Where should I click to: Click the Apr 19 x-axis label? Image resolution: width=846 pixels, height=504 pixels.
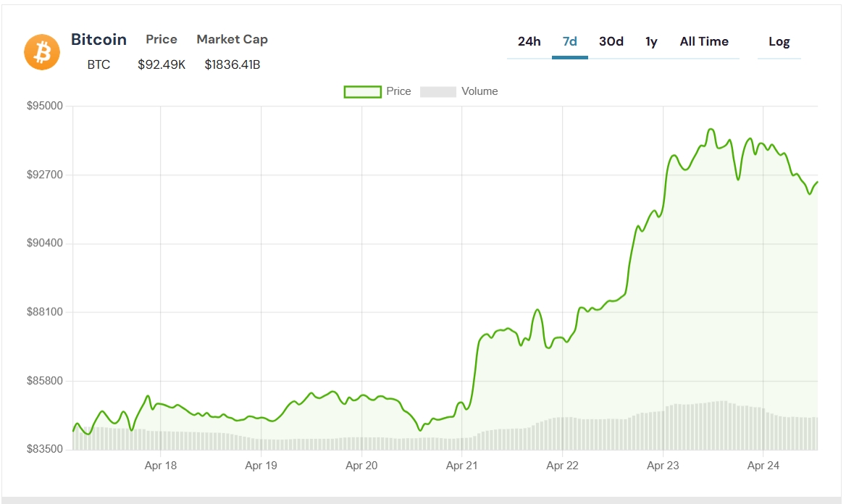click(x=261, y=466)
